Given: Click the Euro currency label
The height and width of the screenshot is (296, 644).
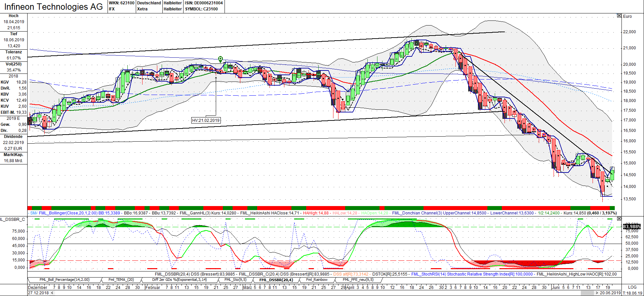Looking at the screenshot, I should click(x=628, y=16).
